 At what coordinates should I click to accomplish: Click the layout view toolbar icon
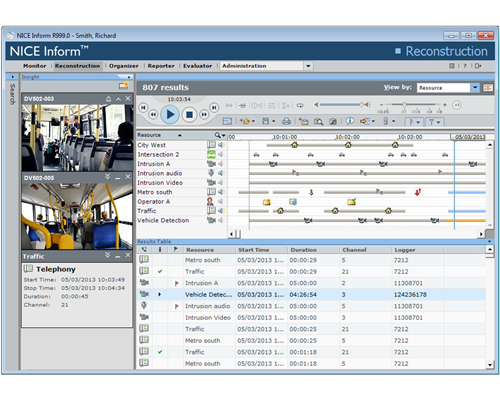[227, 121]
